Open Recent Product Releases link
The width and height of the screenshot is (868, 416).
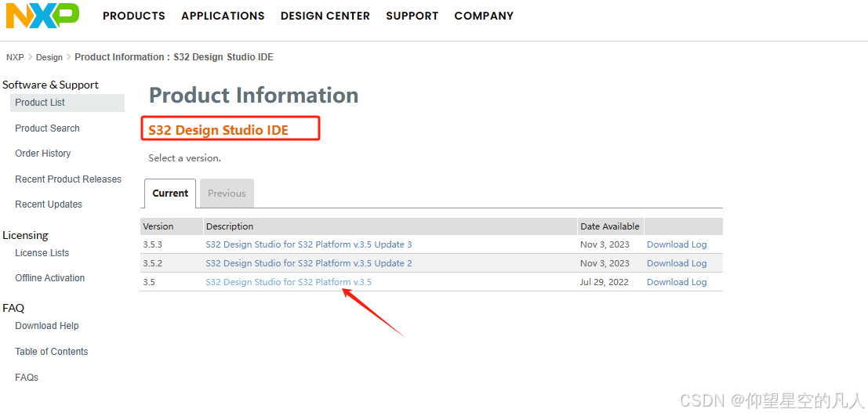pyautogui.click(x=68, y=179)
